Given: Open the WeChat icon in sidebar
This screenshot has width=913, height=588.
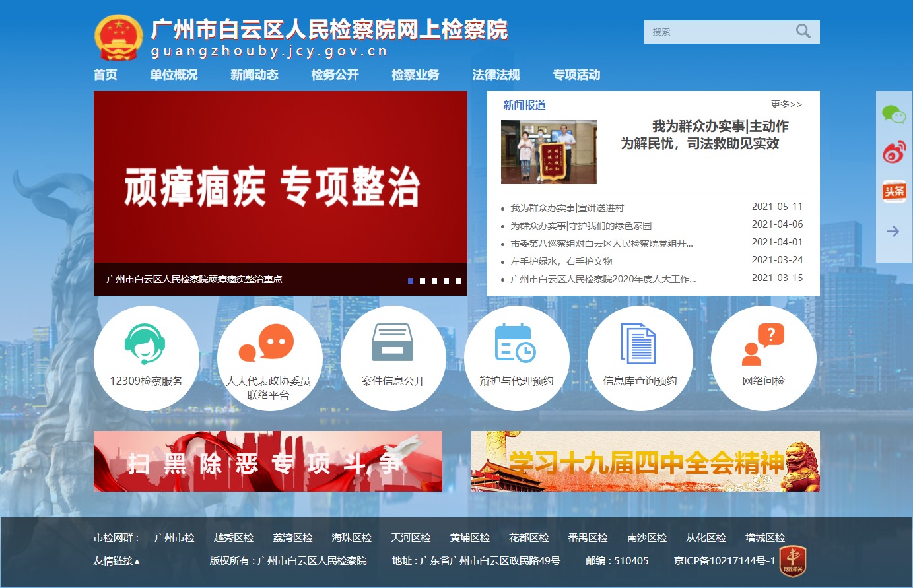Looking at the screenshot, I should coord(894,115).
